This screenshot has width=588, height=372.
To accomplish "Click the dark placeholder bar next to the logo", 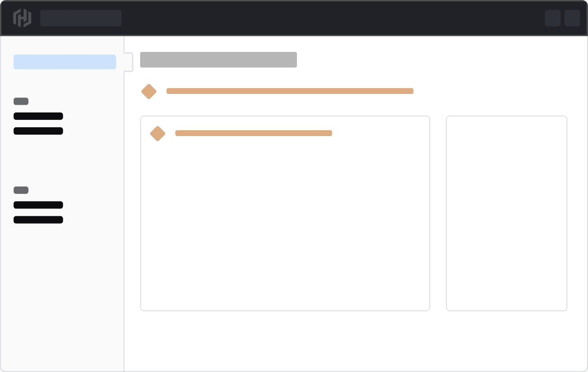I will point(81,18).
